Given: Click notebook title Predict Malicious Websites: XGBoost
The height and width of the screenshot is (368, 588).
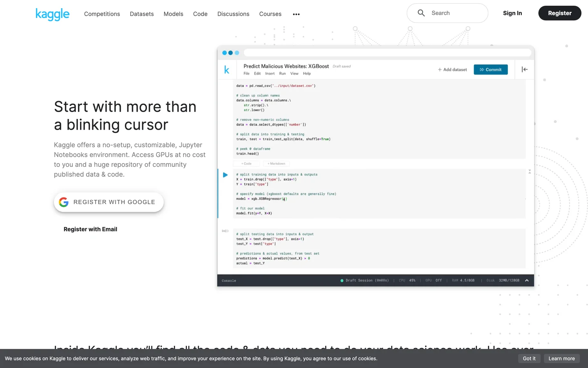Looking at the screenshot, I should point(286,66).
